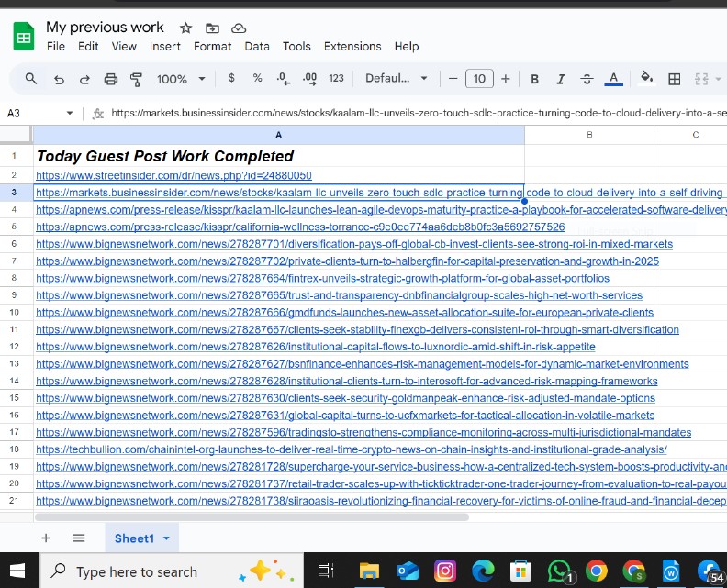This screenshot has width=727, height=588.
Task: Print the spreadsheet
Action: [110, 79]
